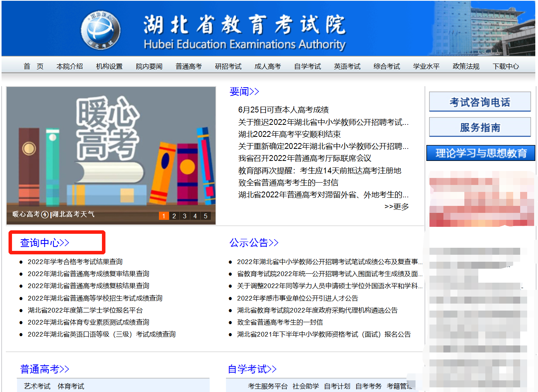Open the 首页 menu item
Image resolution: width=538 pixels, height=392 pixels.
click(x=33, y=66)
